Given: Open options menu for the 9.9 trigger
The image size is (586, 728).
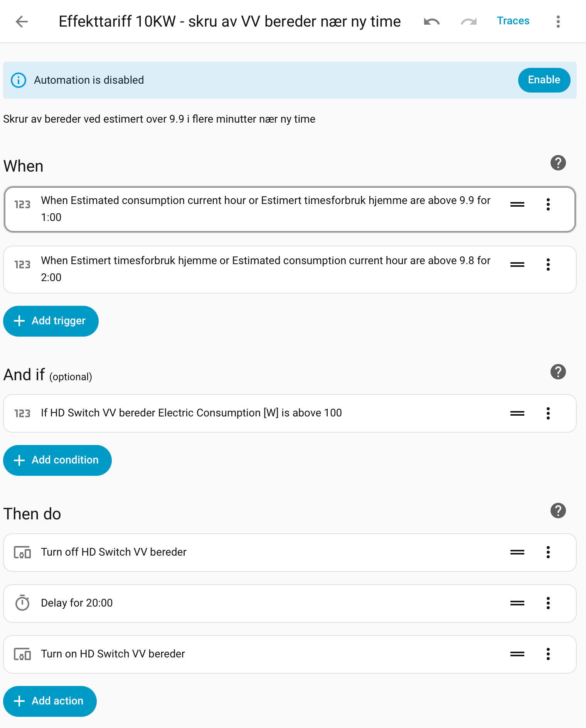Looking at the screenshot, I should pyautogui.click(x=548, y=204).
